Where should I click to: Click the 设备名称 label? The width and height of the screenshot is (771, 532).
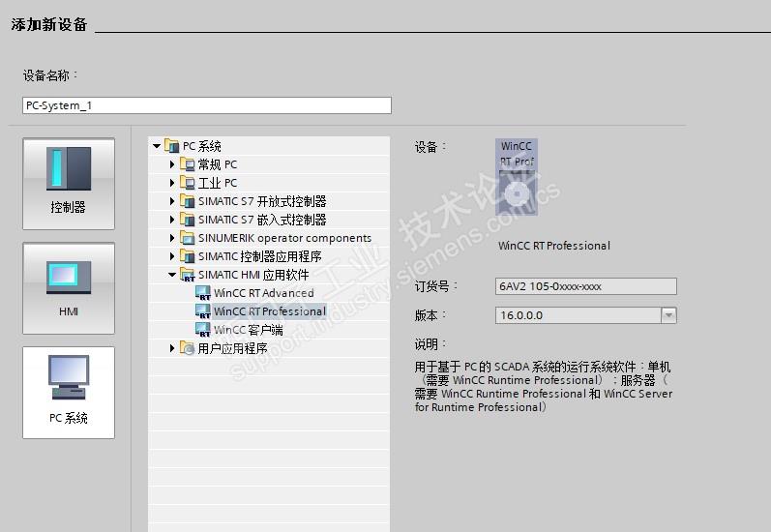[x=49, y=75]
